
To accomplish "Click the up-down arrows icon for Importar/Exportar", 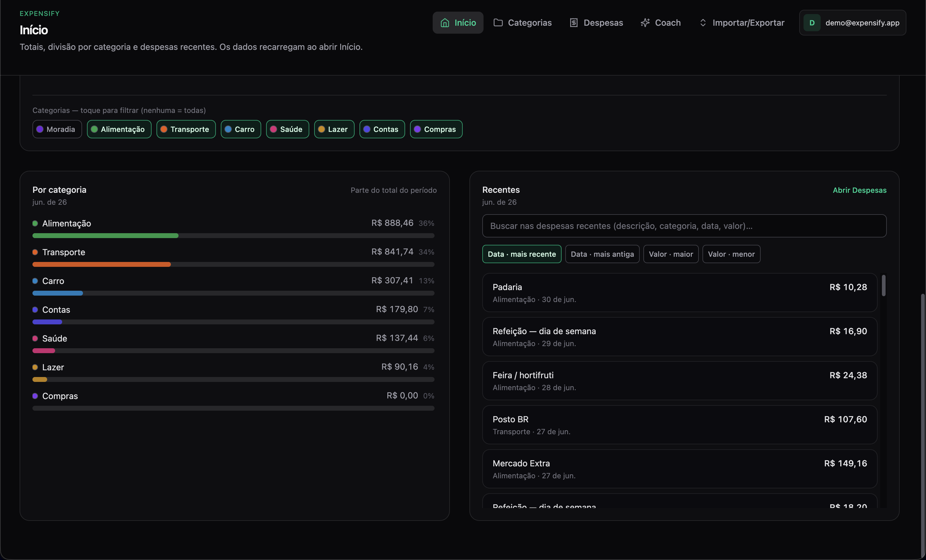I will 703,23.
